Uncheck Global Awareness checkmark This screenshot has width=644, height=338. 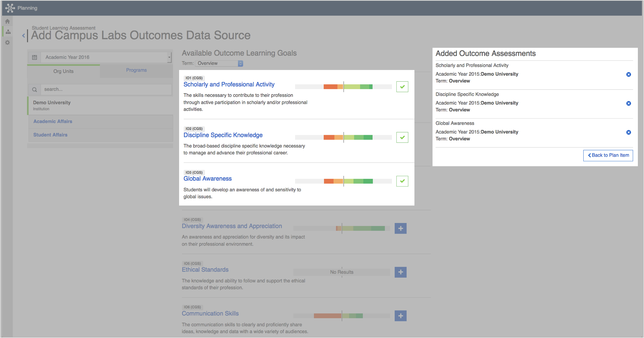(x=402, y=181)
